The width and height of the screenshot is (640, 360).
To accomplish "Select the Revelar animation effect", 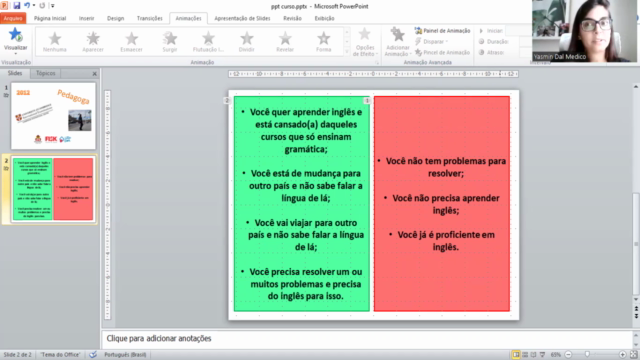I will 285,42.
